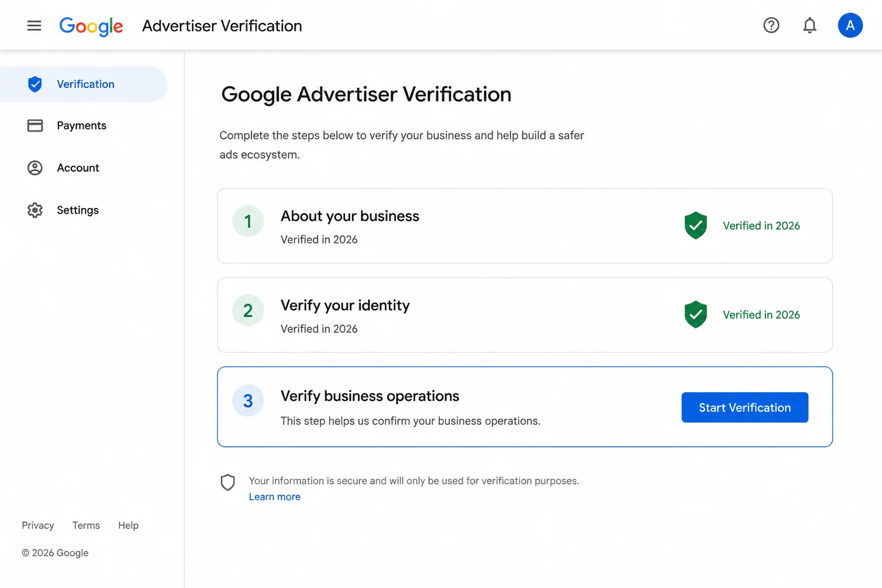
Task: Click gray Verified in 2026 subtitle under About your business
Action: tap(319, 239)
